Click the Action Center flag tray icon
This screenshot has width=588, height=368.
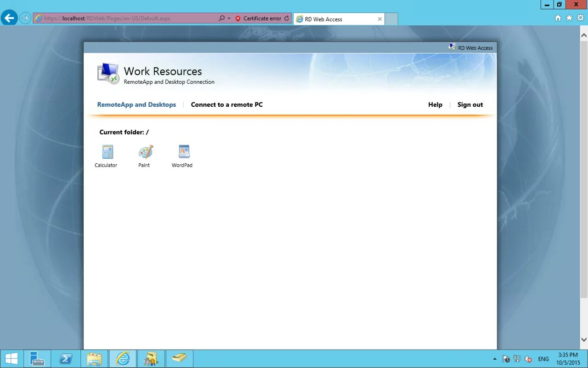tap(506, 359)
